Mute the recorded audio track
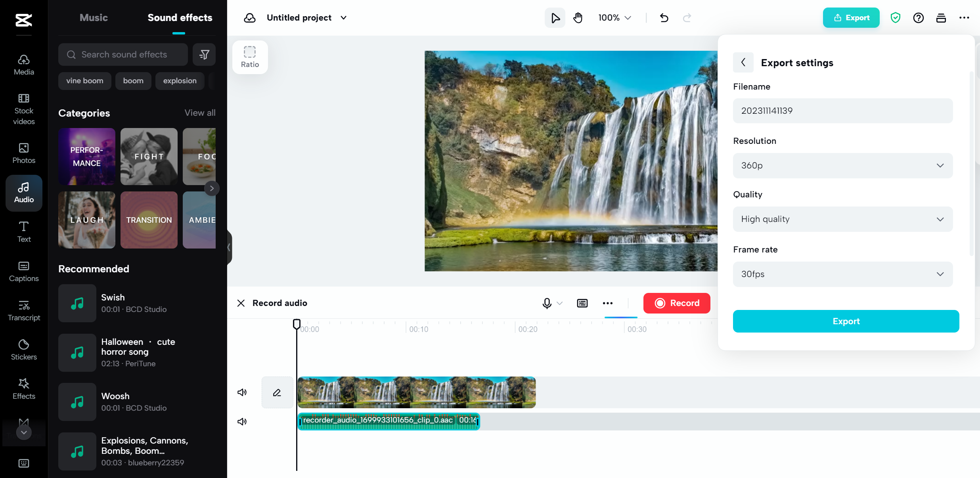 click(x=242, y=421)
